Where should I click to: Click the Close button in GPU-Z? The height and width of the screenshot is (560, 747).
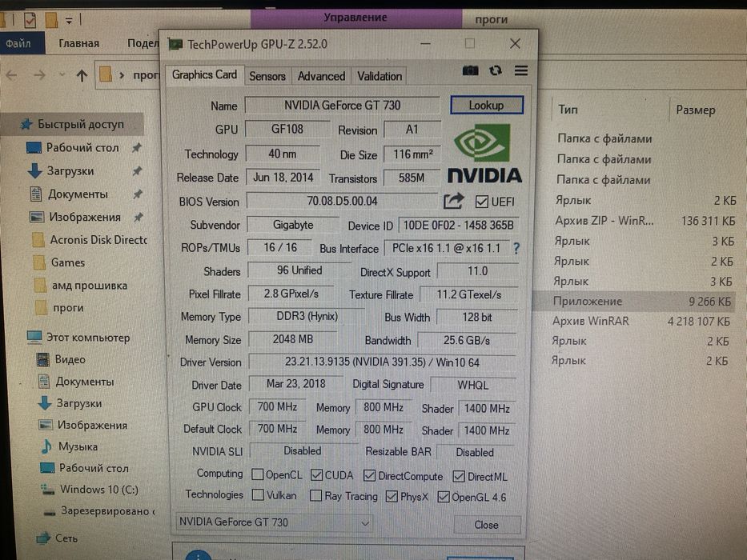tap(487, 525)
